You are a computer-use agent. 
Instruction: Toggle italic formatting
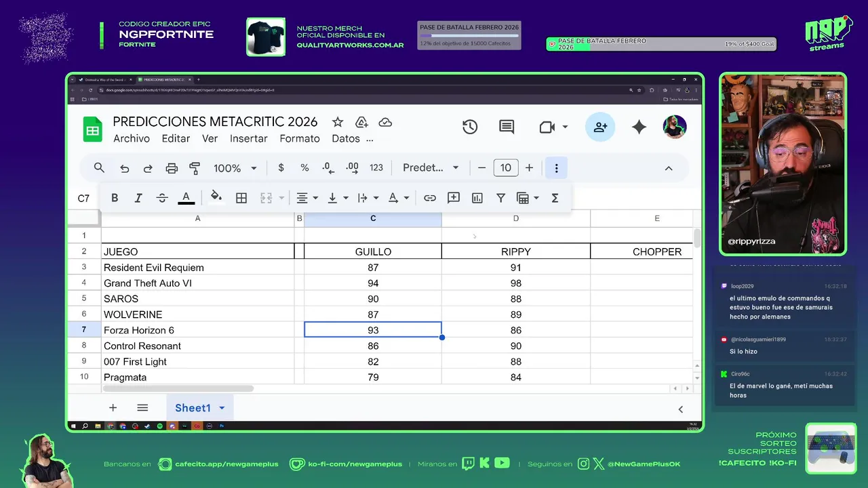coord(138,198)
